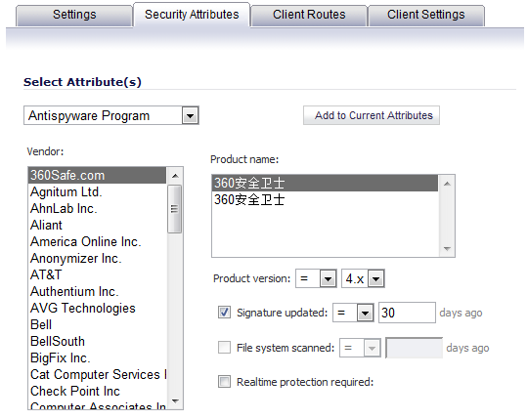Image resolution: width=528 pixels, height=420 pixels.
Task: Open the Security Attributes tab
Action: [192, 15]
